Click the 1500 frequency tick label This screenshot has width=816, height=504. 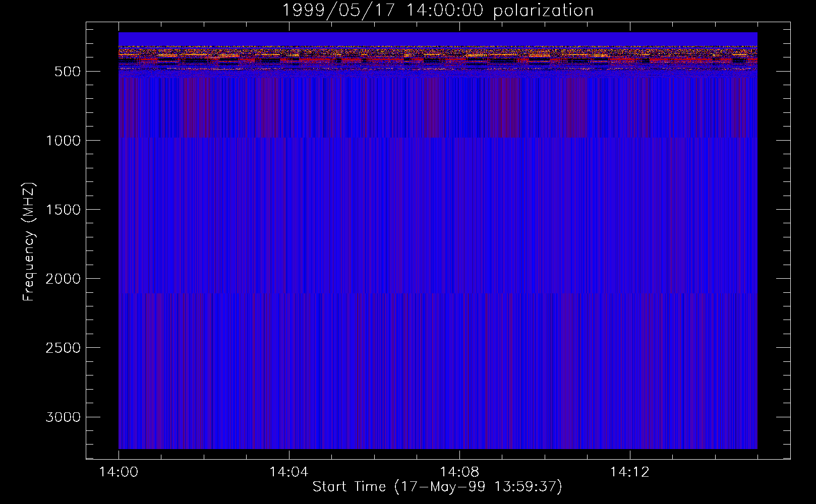click(63, 210)
